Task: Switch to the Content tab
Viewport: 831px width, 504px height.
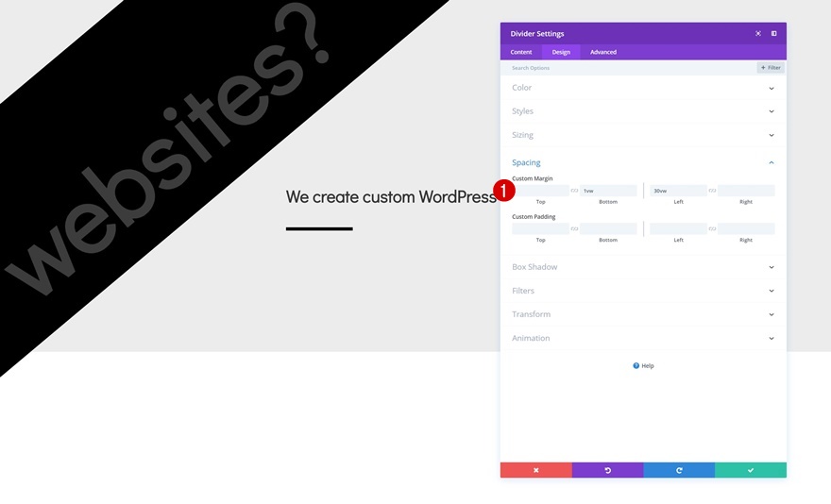Action: 521,52
